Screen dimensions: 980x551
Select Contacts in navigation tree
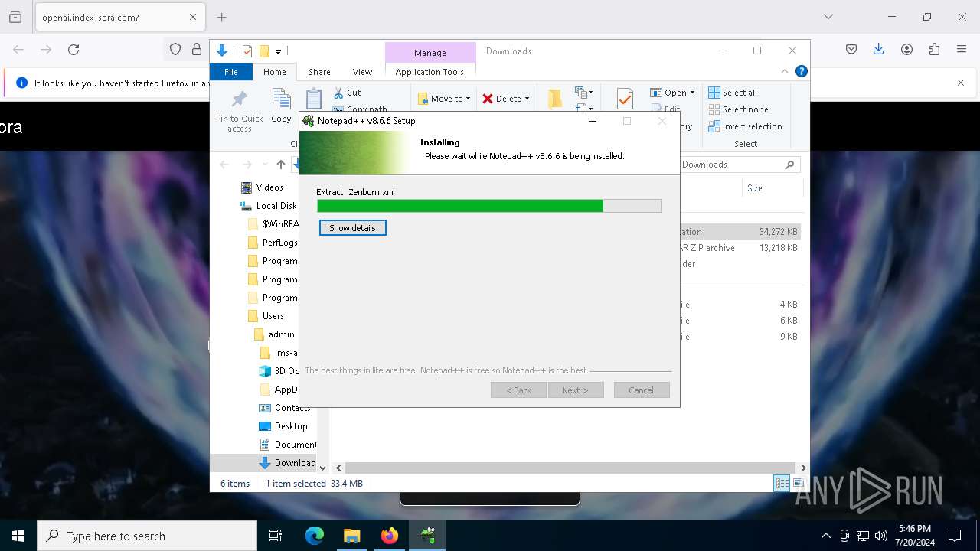285,408
